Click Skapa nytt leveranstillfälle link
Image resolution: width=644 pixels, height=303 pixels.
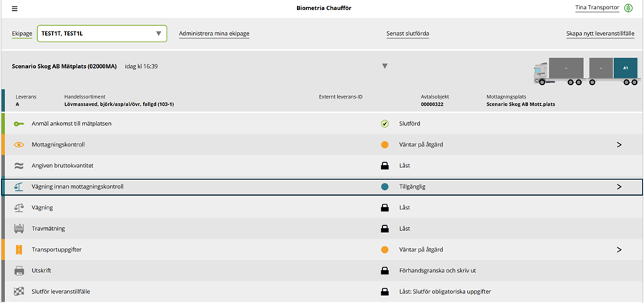600,34
